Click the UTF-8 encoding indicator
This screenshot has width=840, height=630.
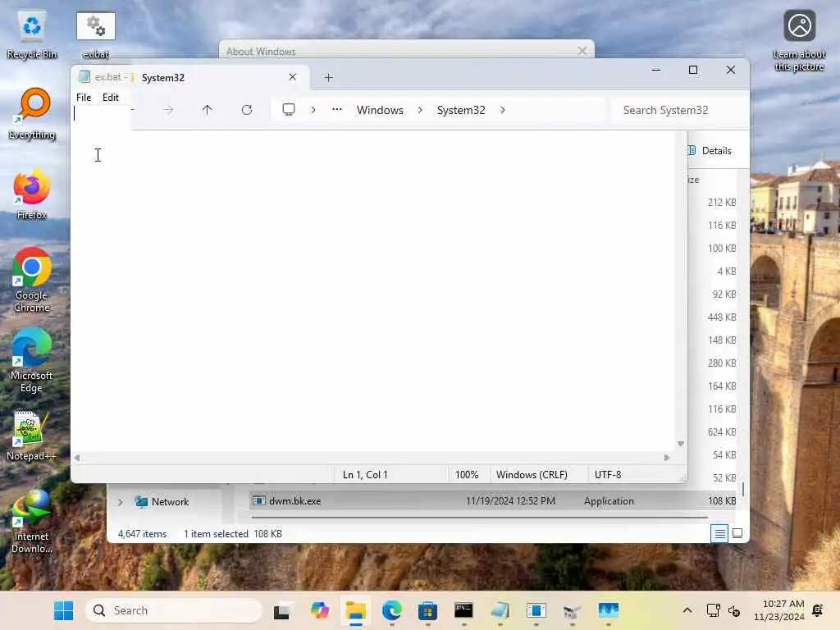[x=608, y=475]
